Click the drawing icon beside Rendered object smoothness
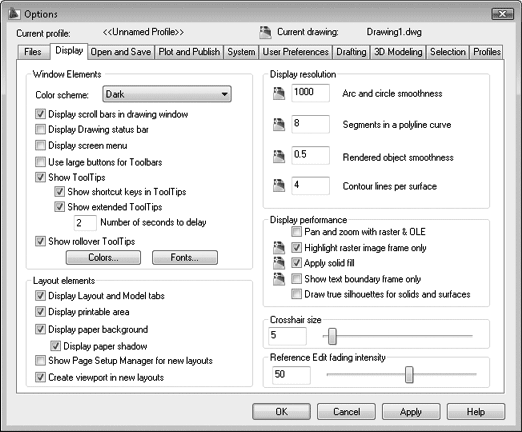The width and height of the screenshot is (522, 432). (279, 156)
